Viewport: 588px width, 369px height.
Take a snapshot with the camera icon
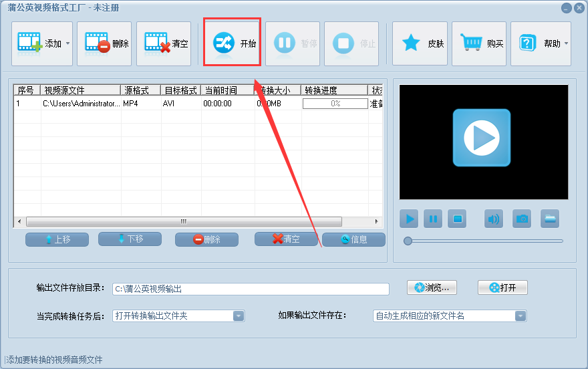[522, 219]
